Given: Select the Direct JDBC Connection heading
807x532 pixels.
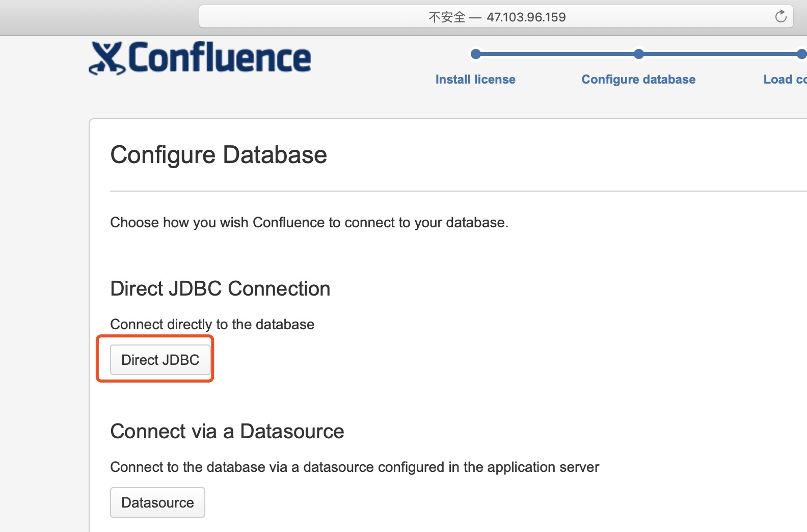Looking at the screenshot, I should (220, 288).
